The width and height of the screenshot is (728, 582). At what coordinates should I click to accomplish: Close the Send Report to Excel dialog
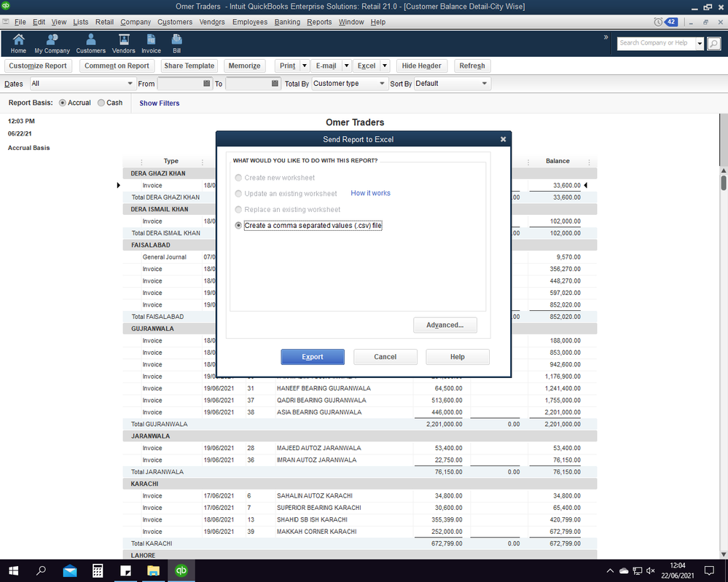click(503, 139)
